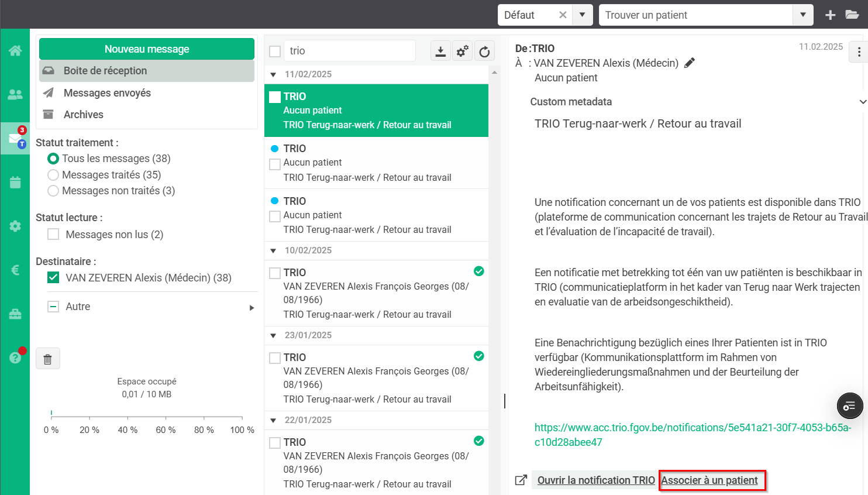
Task: Open the 10/02/2025 TRIO message row
Action: (x=376, y=293)
